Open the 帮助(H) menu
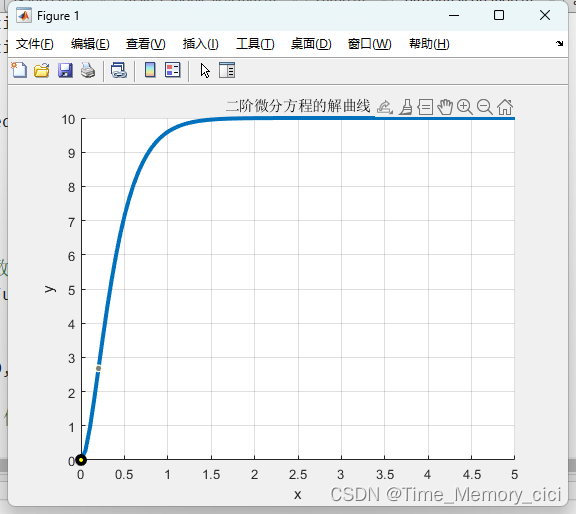This screenshot has width=576, height=514. tap(429, 44)
